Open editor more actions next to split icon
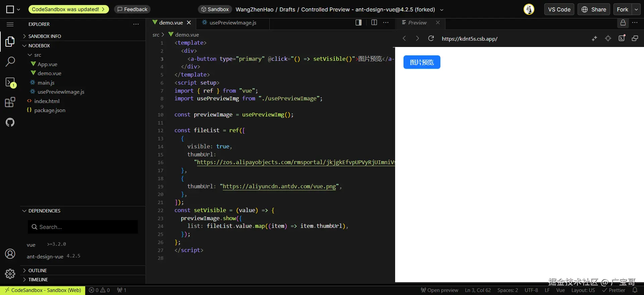 click(386, 22)
